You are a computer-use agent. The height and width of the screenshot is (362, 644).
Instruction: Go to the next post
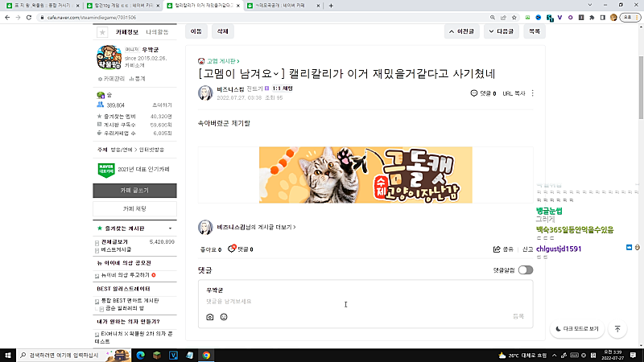[x=501, y=31]
